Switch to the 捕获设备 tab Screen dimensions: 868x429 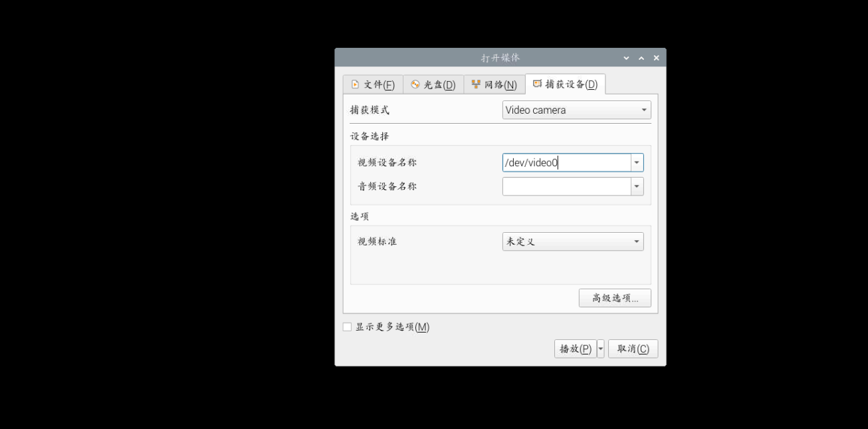coord(565,84)
